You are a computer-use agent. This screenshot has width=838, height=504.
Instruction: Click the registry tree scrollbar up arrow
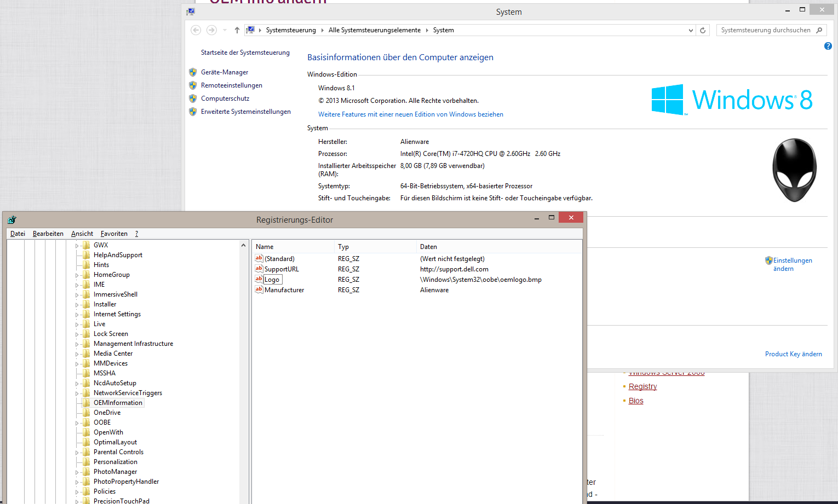[x=243, y=245]
